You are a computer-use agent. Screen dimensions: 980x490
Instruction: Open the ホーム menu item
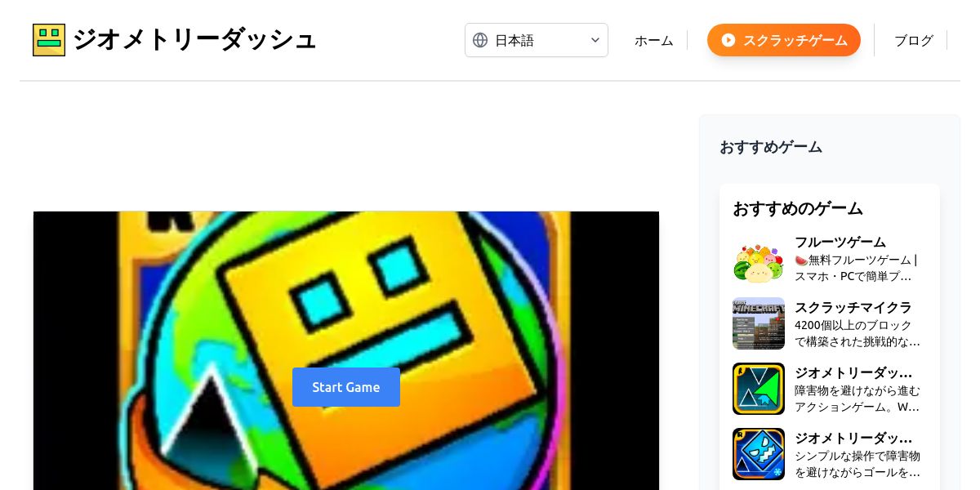[654, 40]
